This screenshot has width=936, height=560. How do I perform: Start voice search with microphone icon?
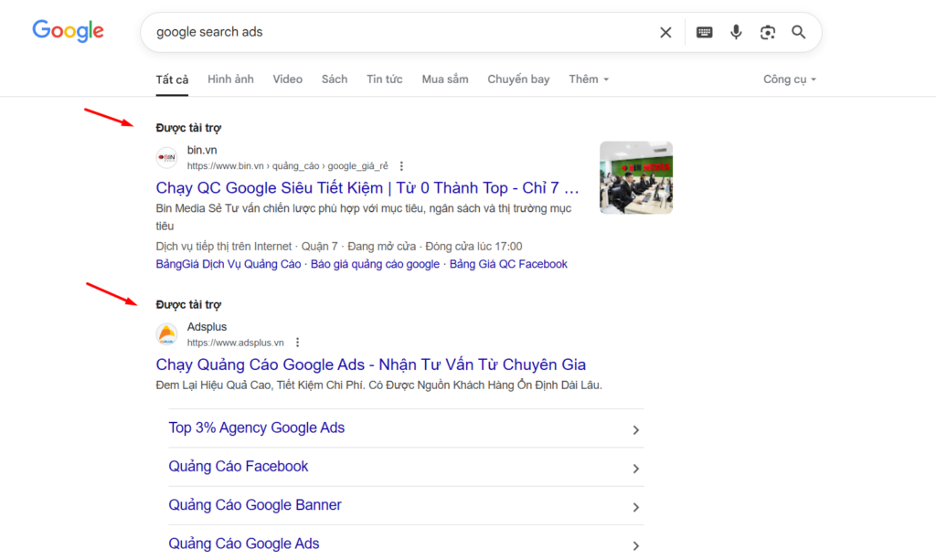tap(736, 32)
